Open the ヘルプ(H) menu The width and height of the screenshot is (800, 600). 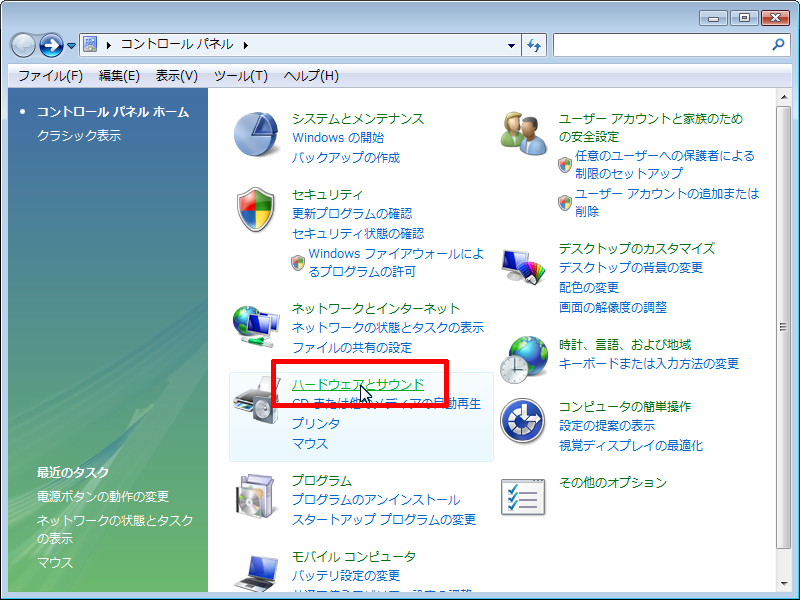point(311,76)
